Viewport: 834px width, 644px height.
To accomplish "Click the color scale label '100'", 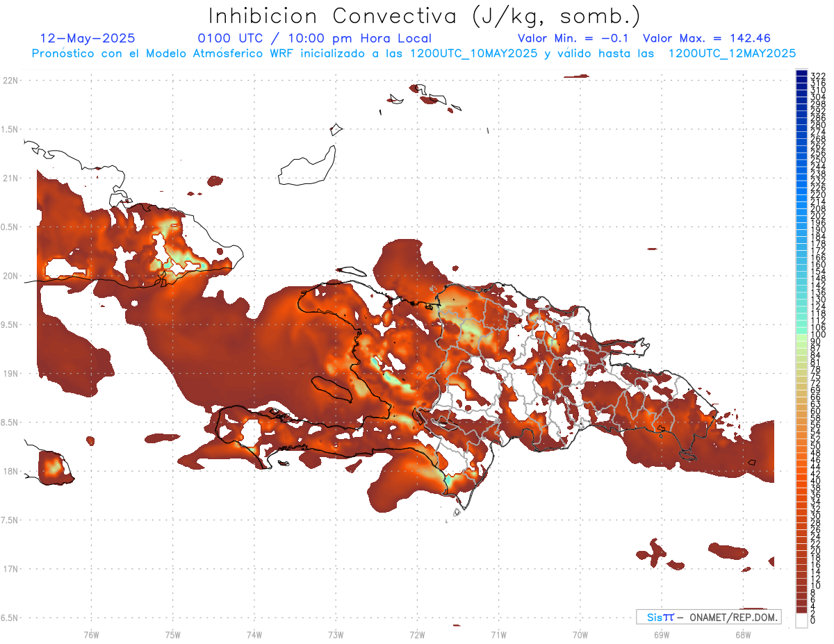I will click(x=817, y=335).
